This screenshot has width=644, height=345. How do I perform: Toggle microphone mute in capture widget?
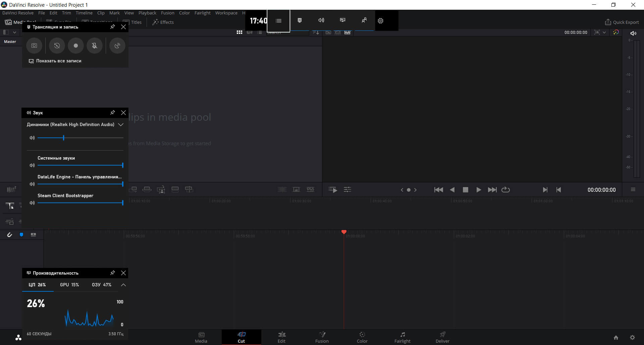tap(95, 46)
